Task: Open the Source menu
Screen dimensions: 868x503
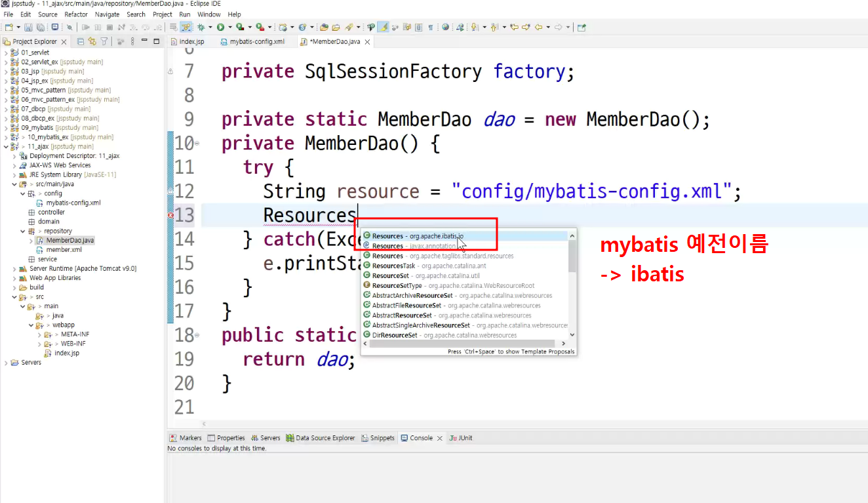Action: point(48,14)
